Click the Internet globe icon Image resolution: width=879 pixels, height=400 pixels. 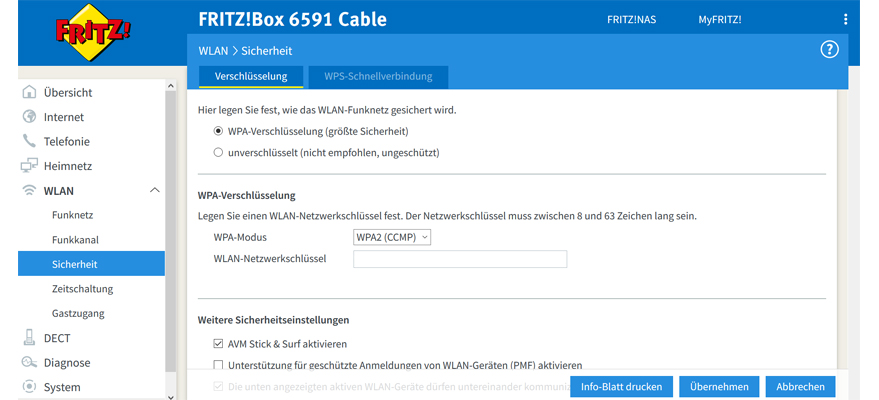[x=29, y=117]
